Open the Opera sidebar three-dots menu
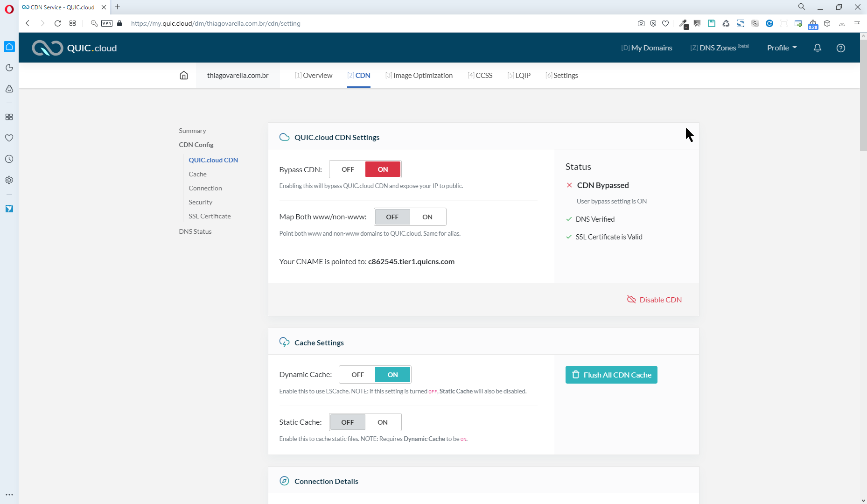The image size is (867, 504). coord(9,495)
